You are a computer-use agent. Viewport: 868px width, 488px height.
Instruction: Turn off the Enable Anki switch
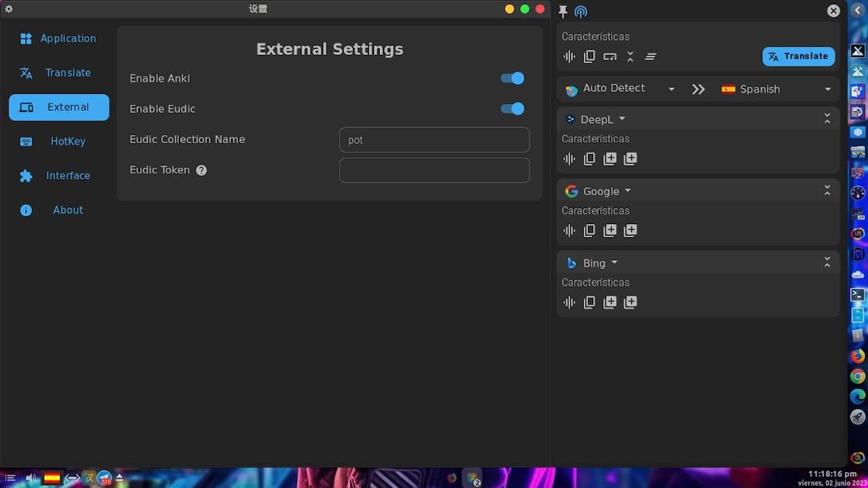pyautogui.click(x=513, y=78)
